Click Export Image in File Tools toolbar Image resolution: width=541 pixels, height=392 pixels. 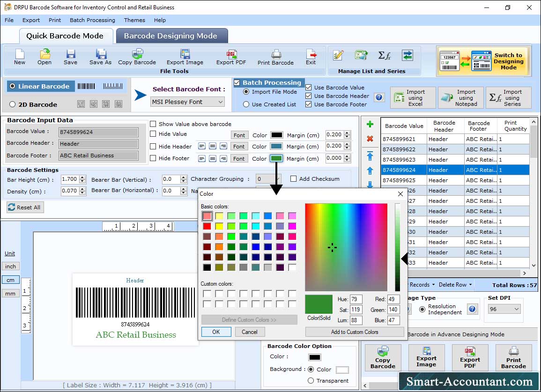coord(185,57)
